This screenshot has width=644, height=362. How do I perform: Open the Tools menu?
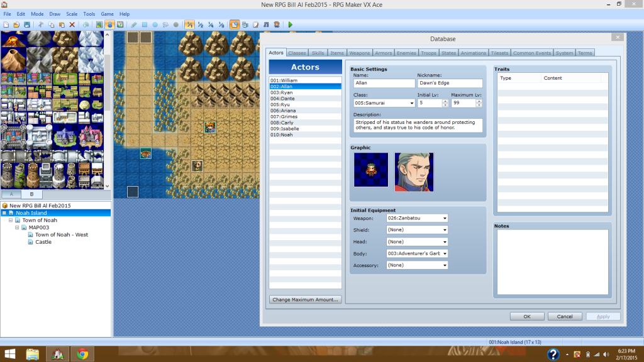(x=89, y=14)
